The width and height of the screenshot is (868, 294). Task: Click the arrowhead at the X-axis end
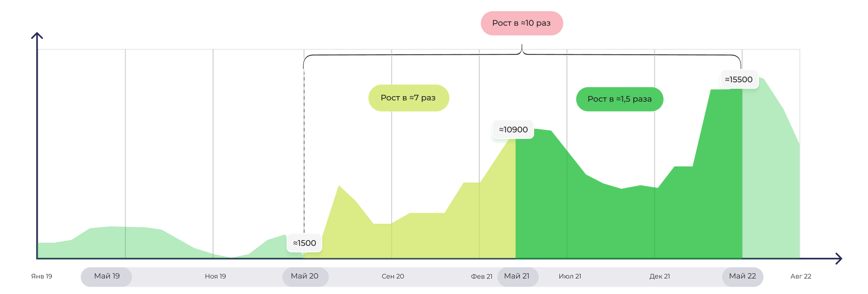839,259
